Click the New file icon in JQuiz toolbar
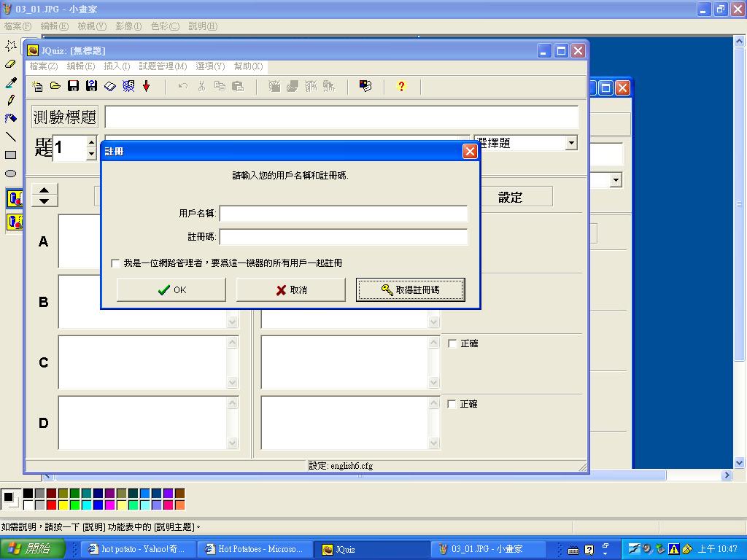Viewport: 747px width, 560px height. pyautogui.click(x=37, y=86)
